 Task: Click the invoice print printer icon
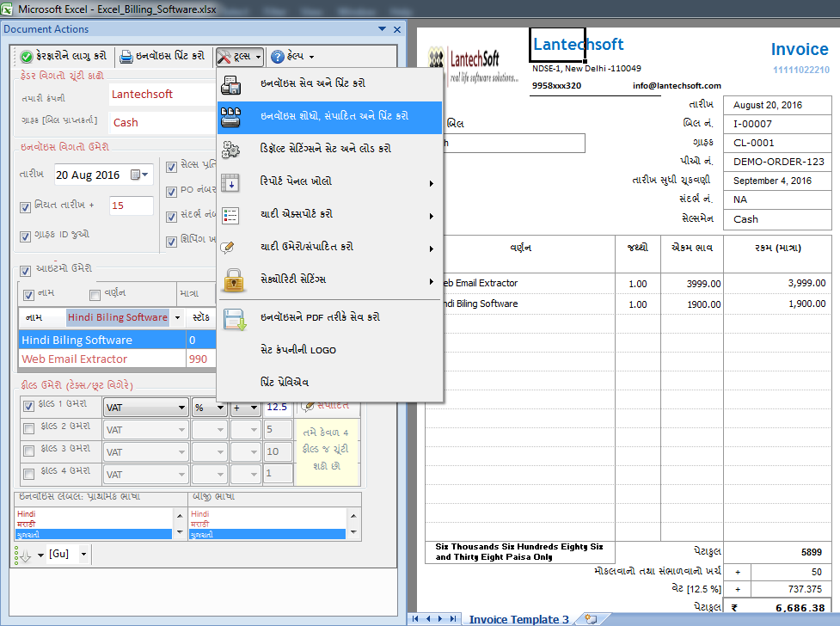click(x=126, y=56)
